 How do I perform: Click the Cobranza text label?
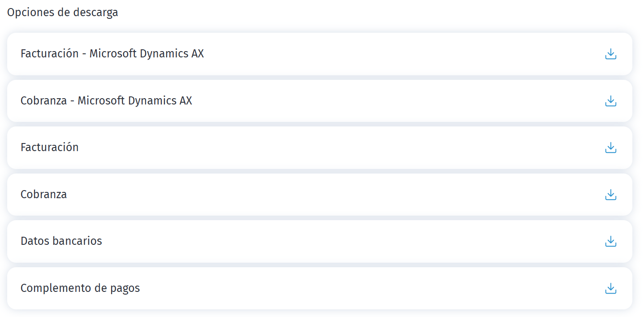(43, 195)
